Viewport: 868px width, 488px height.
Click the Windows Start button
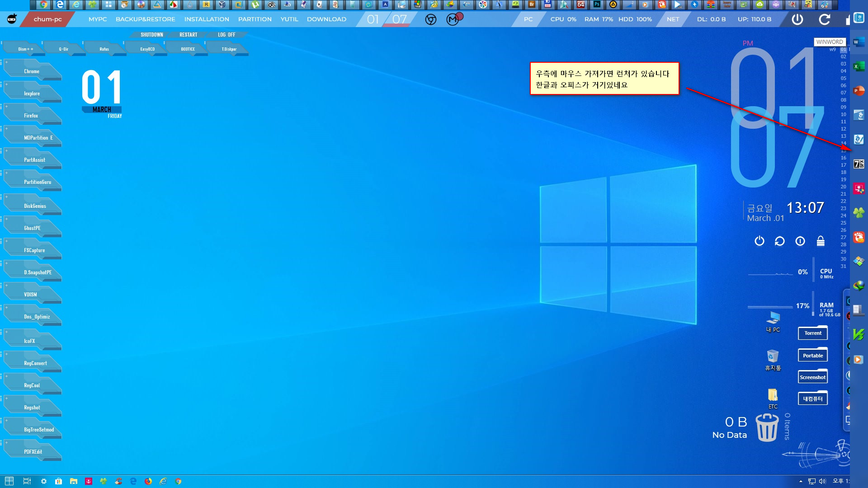click(9, 481)
